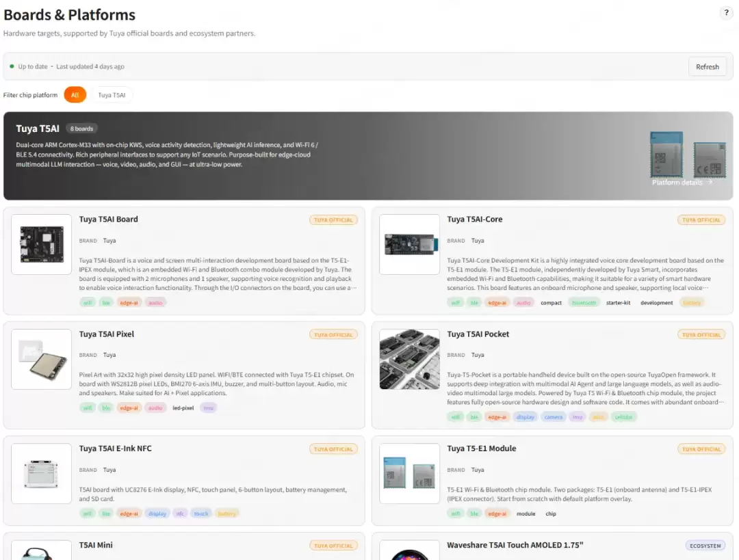Open Waveshare T5AI Touch AMOLED 1.75" title
This screenshot has height=560, width=739.
(x=515, y=545)
